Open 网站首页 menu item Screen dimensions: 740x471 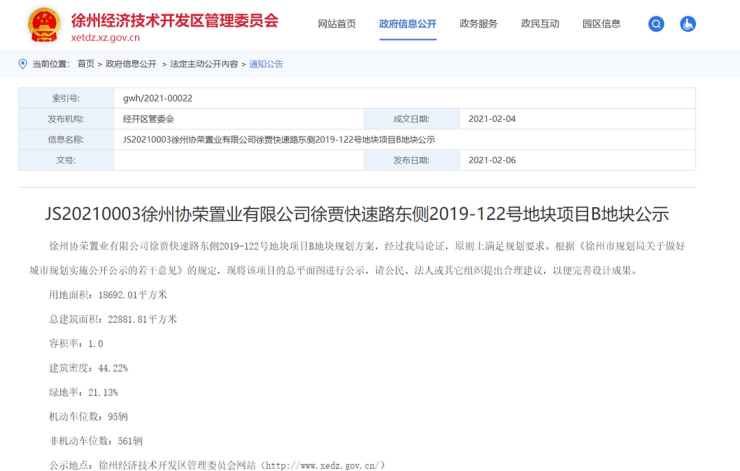coord(336,24)
